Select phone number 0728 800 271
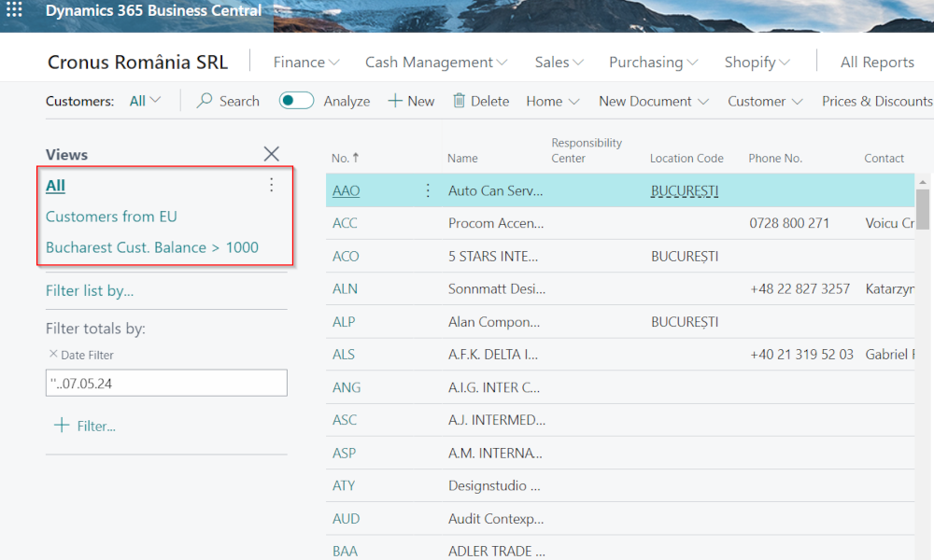This screenshot has height=560, width=934. pyautogui.click(x=789, y=223)
